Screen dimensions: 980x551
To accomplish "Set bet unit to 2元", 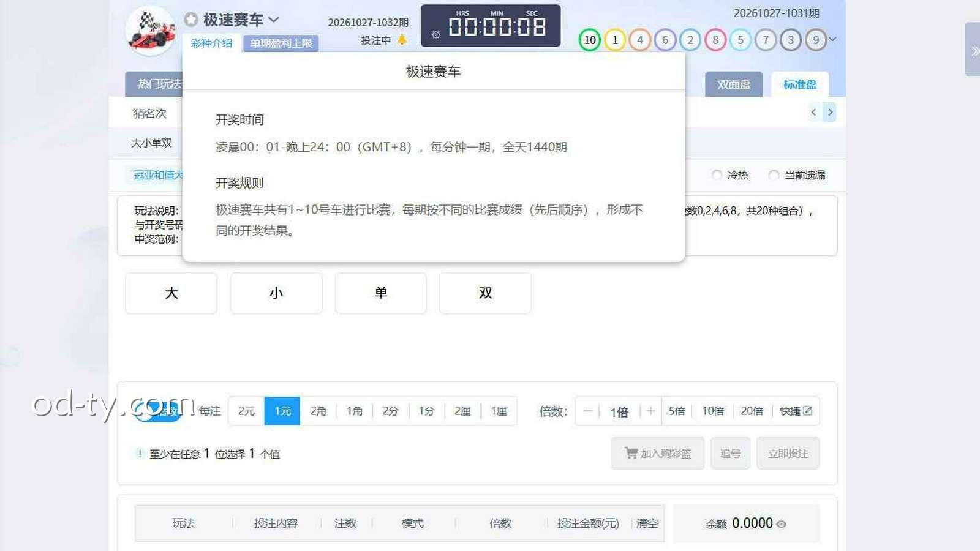I will coord(247,411).
